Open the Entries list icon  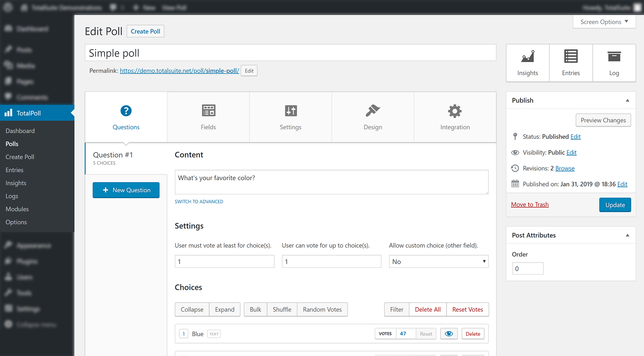(x=571, y=56)
